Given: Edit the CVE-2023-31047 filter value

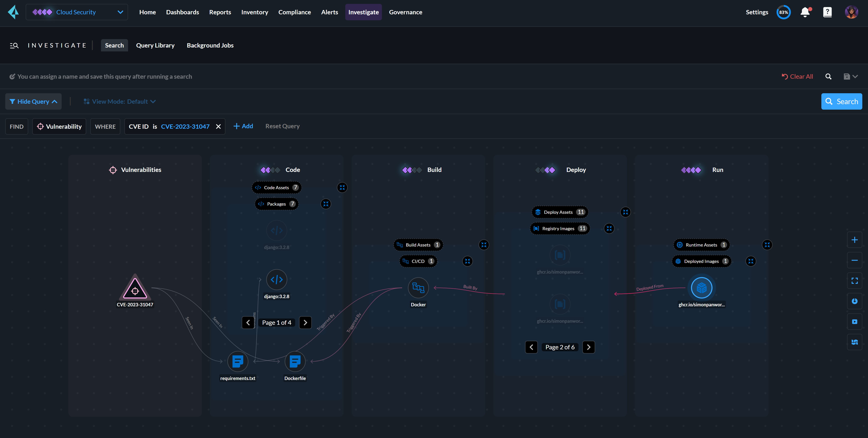Looking at the screenshot, I should click(185, 126).
